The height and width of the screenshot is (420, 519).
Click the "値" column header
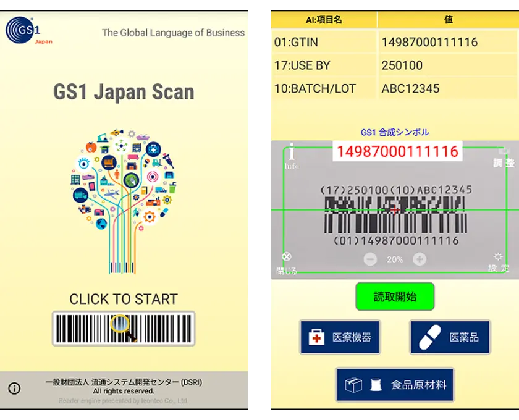449,20
